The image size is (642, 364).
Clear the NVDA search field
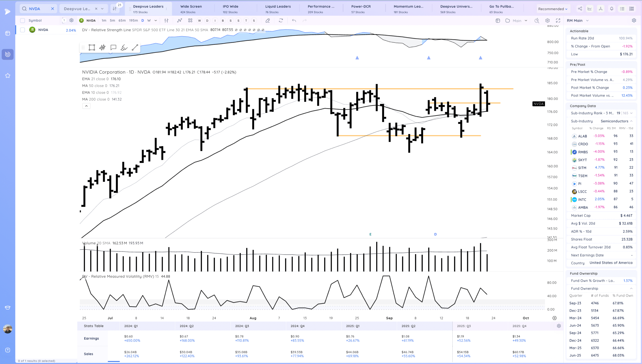coord(52,9)
